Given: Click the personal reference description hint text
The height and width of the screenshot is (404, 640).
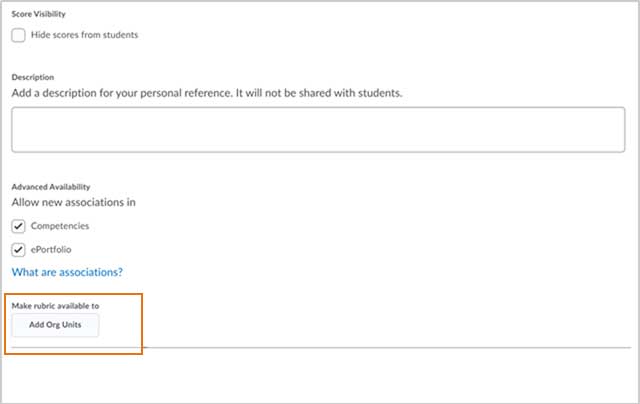Looking at the screenshot, I should point(207,93).
